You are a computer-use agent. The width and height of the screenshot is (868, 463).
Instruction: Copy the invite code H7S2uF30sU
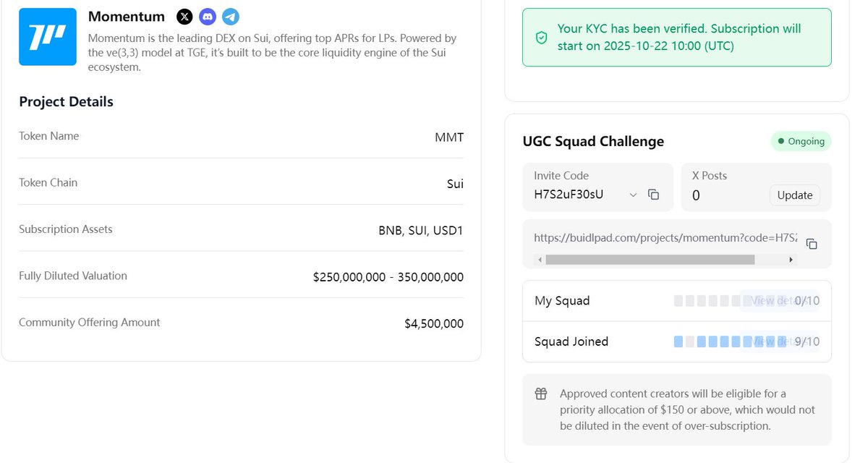pyautogui.click(x=654, y=195)
